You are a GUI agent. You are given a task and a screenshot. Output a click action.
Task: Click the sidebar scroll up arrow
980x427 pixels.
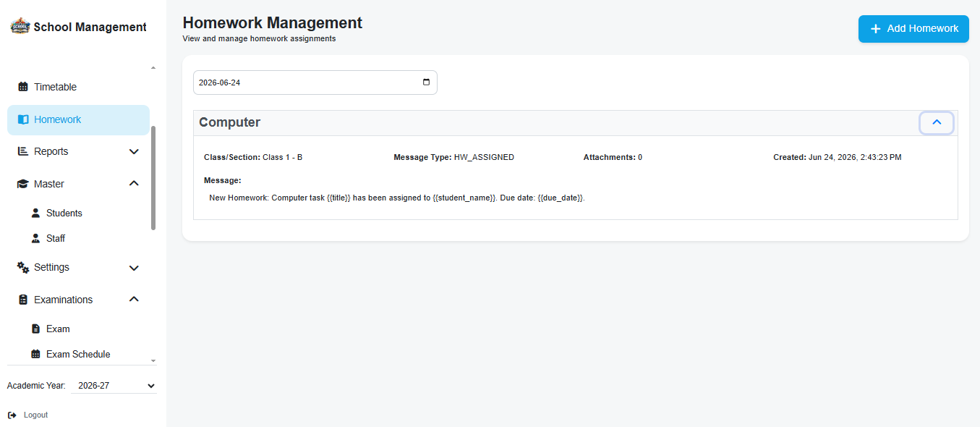tap(153, 68)
